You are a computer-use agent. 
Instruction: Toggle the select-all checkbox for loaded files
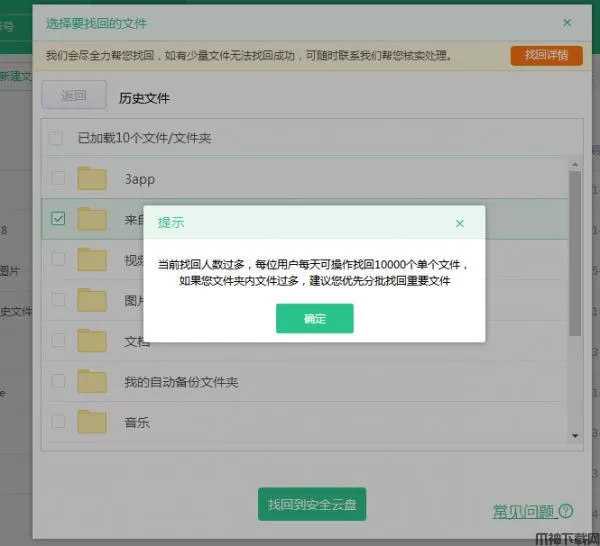click(58, 137)
